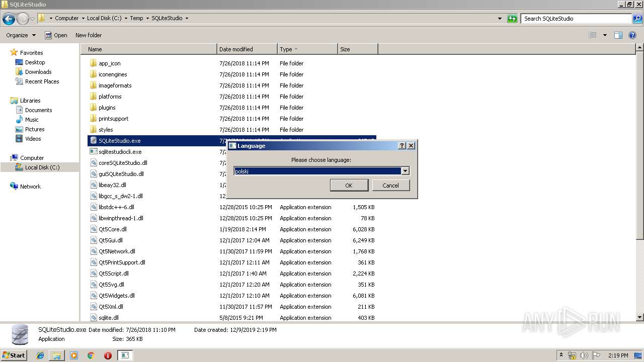Image resolution: width=644 pixels, height=362 pixels.
Task: Click Open in the Explorer toolbar
Action: [56, 35]
